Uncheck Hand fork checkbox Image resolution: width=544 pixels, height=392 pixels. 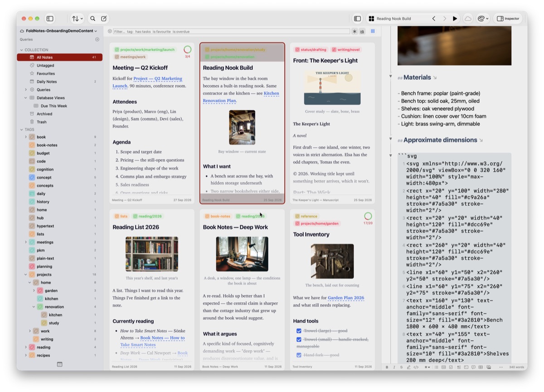tap(298, 355)
